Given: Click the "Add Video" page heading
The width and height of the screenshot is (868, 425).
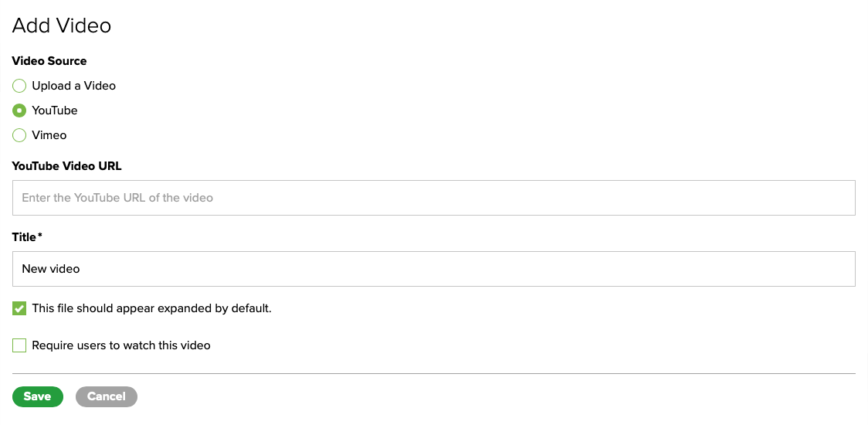Looking at the screenshot, I should [x=62, y=25].
